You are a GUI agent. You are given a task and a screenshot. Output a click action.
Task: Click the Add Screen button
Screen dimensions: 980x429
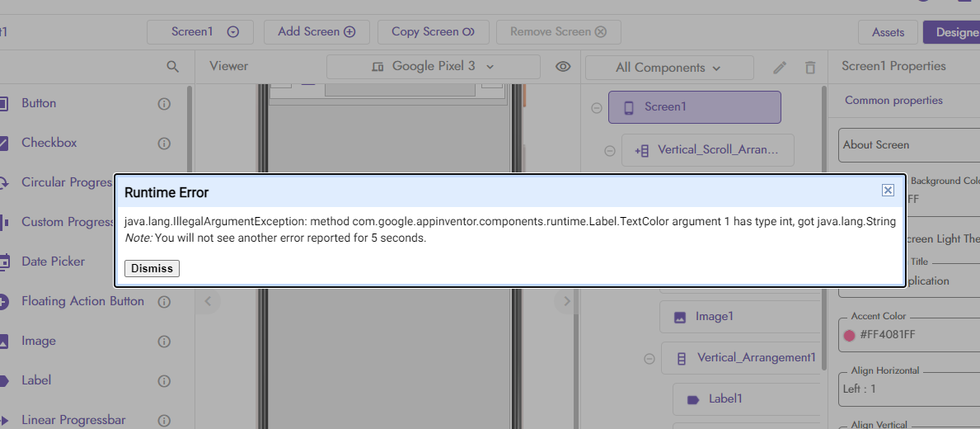tap(317, 32)
